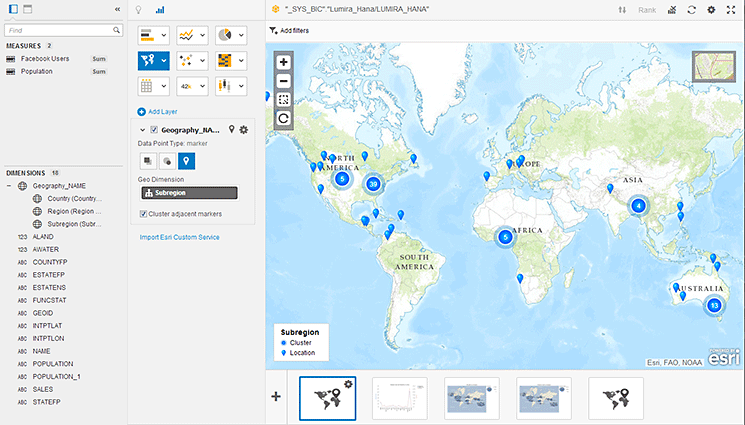Select the pie chart icon
The width and height of the screenshot is (745, 425).
tap(224, 35)
